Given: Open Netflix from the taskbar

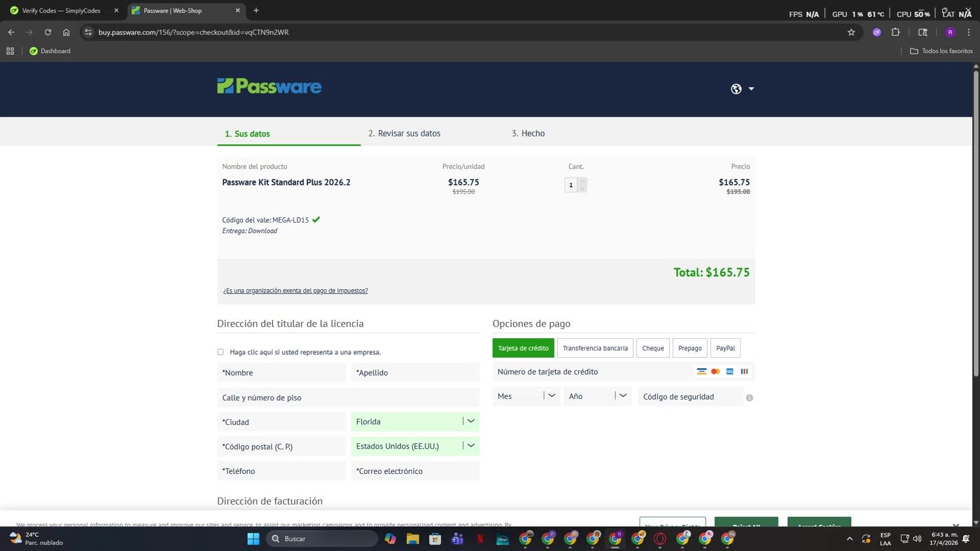Looking at the screenshot, I should (480, 539).
